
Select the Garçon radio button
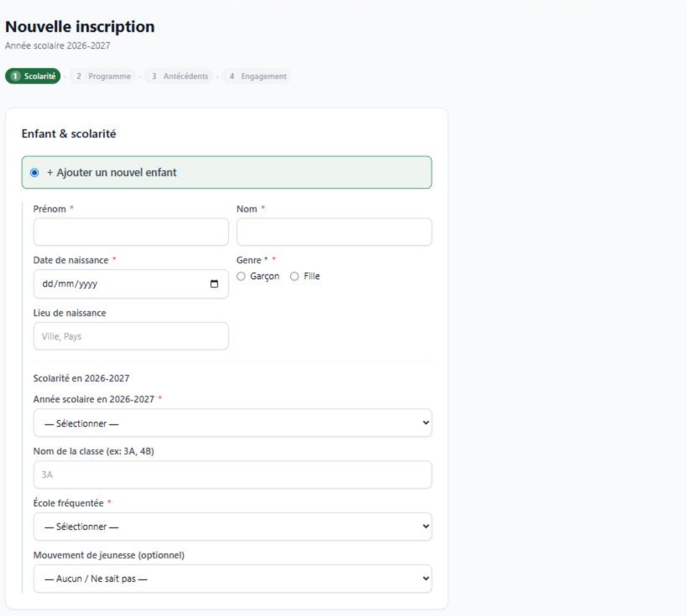(241, 276)
